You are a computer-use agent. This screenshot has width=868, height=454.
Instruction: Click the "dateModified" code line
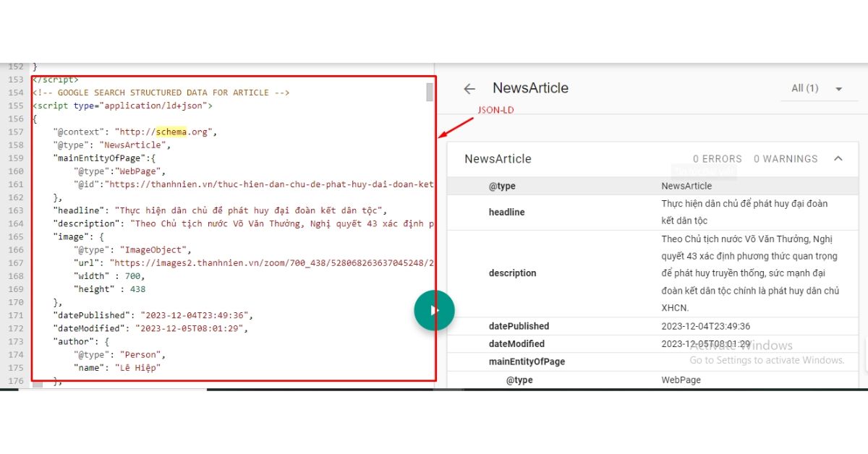(150, 328)
